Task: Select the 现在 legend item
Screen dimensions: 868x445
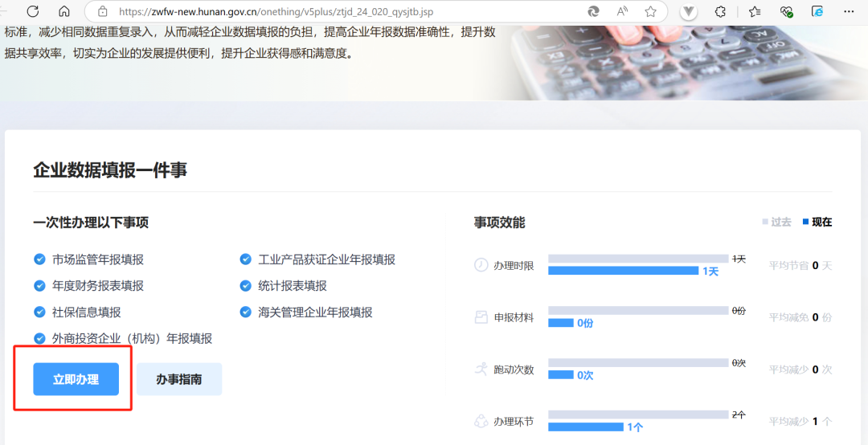Action: click(817, 222)
